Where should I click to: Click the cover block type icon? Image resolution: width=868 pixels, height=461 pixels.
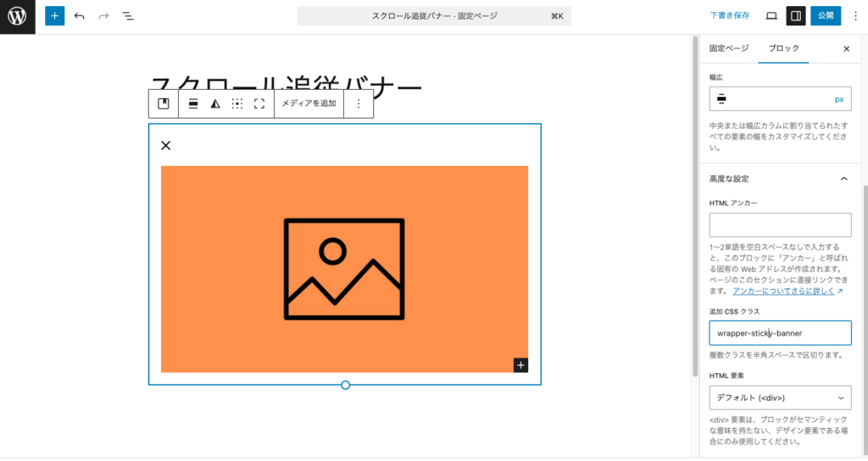pyautogui.click(x=164, y=103)
